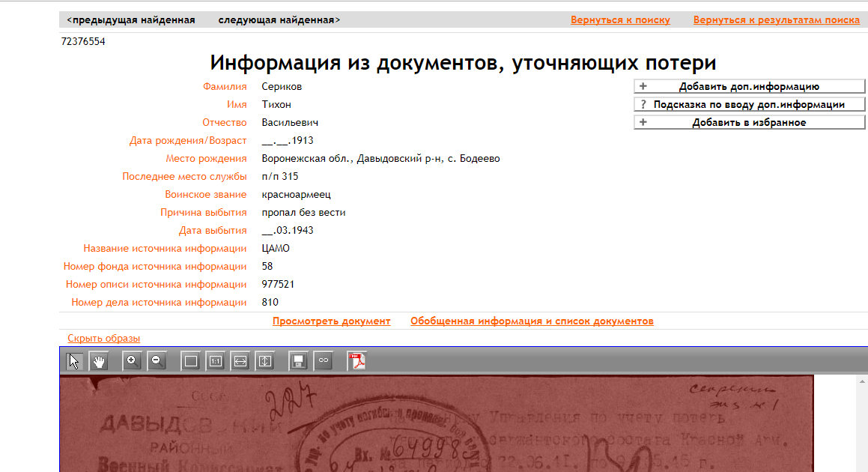Click patronymic value Васильевич
868x472 pixels.
pos(290,122)
